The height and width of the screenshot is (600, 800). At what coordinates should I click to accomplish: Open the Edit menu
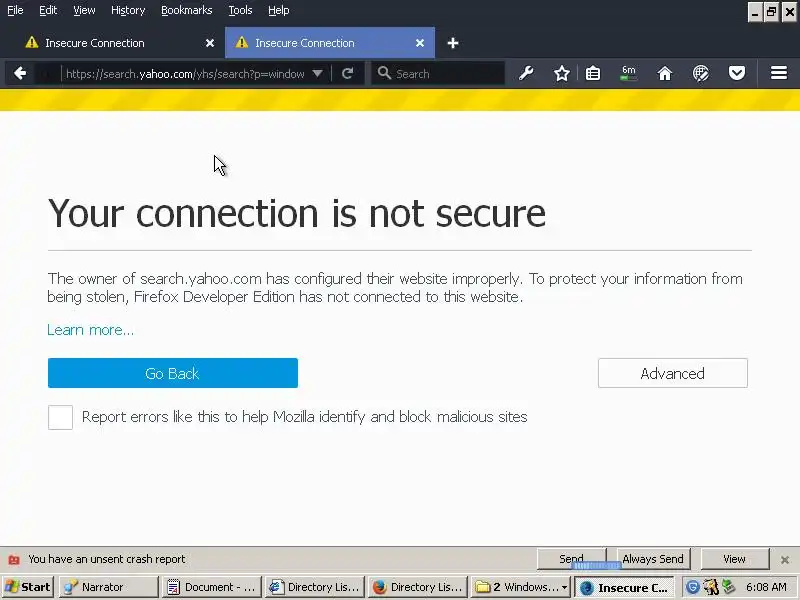48,10
